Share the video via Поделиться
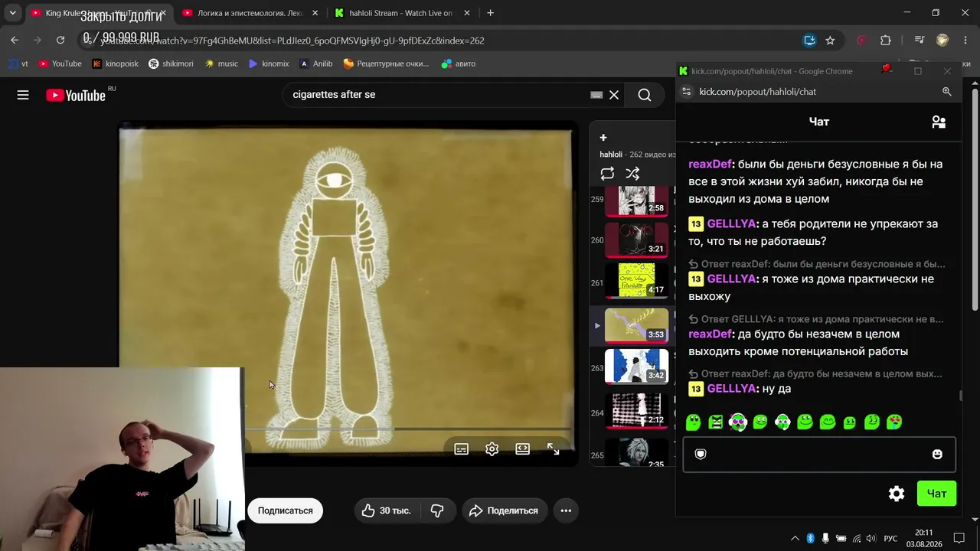980x551 pixels. tap(504, 510)
